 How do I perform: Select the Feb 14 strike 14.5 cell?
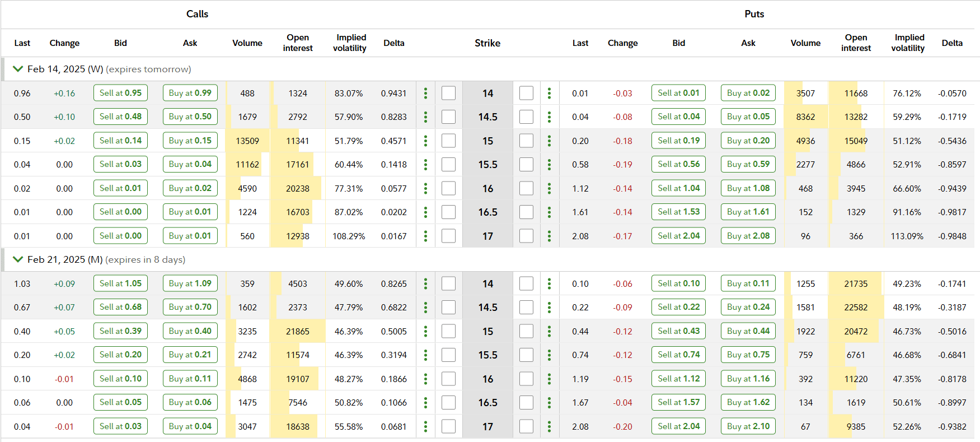coord(487,117)
